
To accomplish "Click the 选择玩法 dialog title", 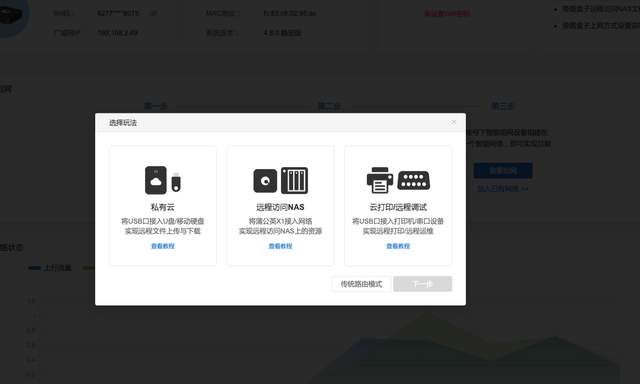I will (122, 123).
